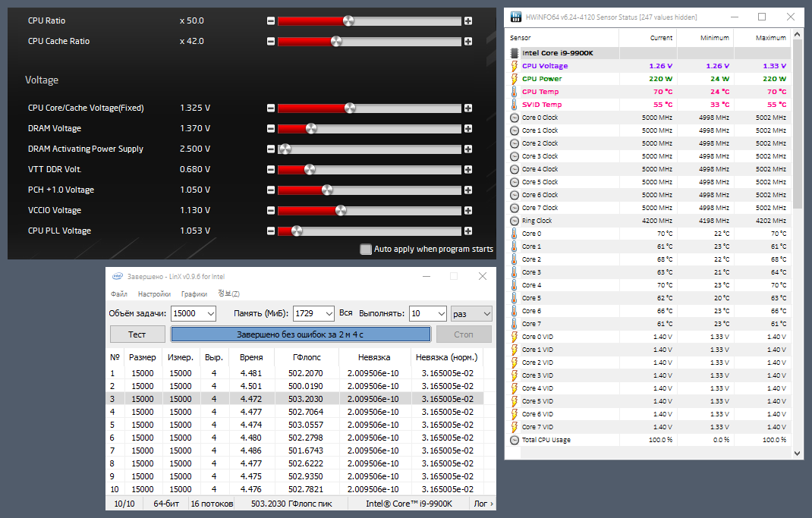Click the HWiNFO64 title bar app icon
This screenshot has width=812, height=518.
tap(516, 17)
